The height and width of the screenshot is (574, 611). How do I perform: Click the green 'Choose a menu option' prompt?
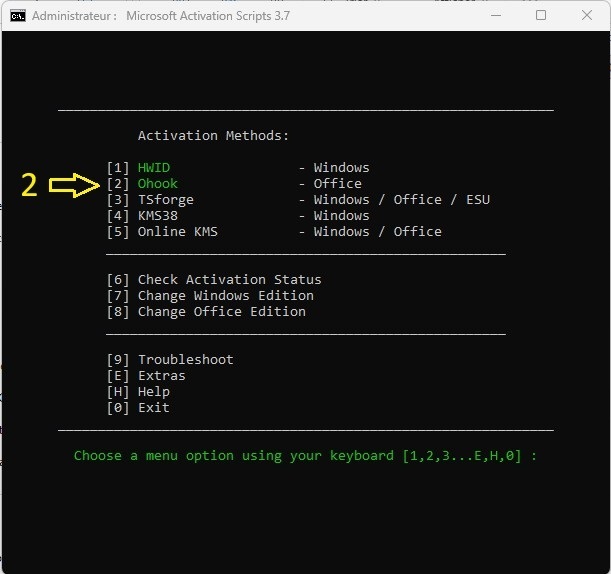click(305, 456)
